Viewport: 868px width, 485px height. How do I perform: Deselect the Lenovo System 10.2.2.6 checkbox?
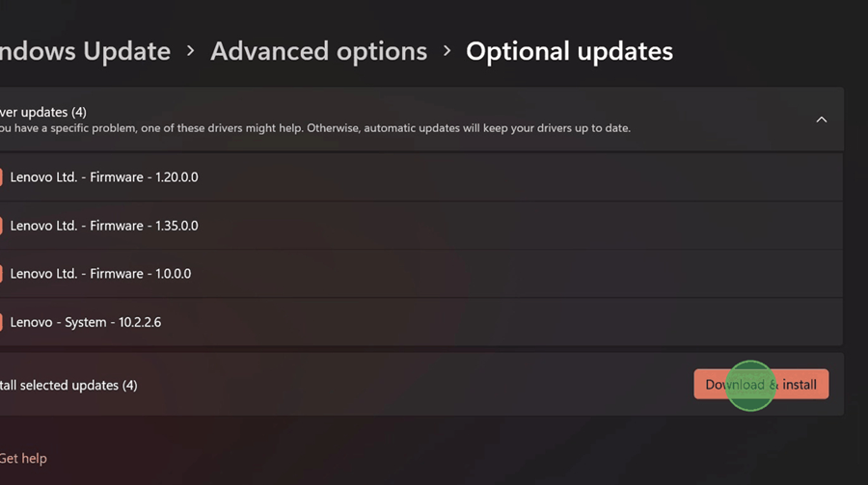(x=1, y=322)
